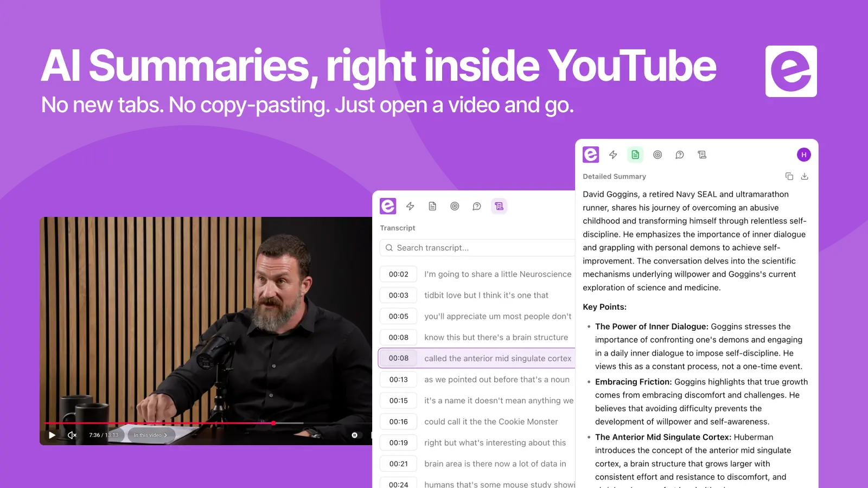Download the detailed summary
The image size is (868, 488).
point(805,176)
